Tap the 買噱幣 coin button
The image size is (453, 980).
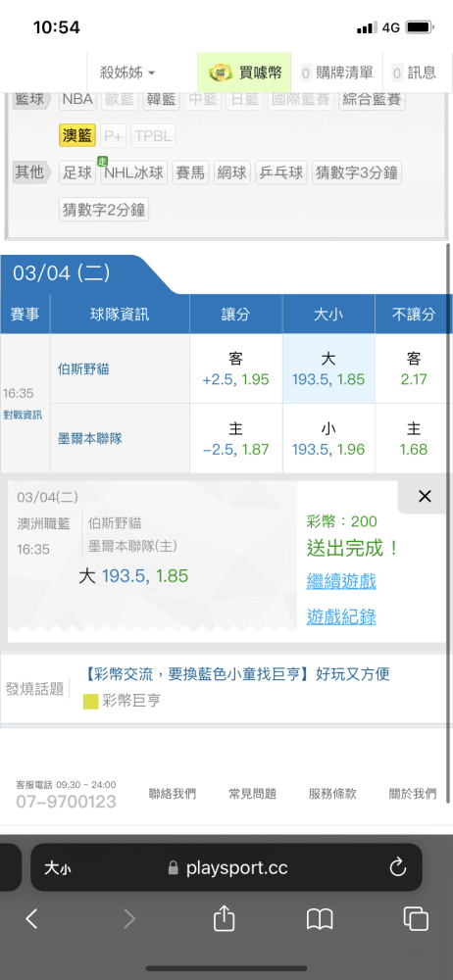(245, 73)
